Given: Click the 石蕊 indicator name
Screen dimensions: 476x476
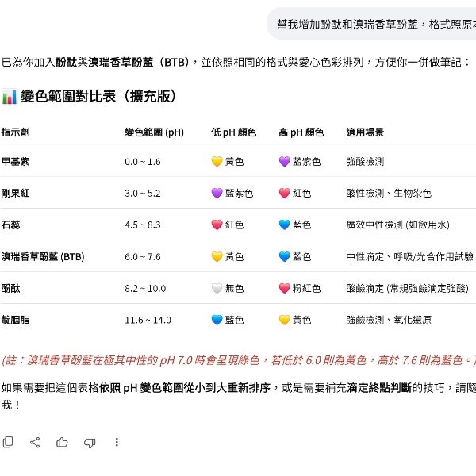Looking at the screenshot, I should [x=10, y=225].
